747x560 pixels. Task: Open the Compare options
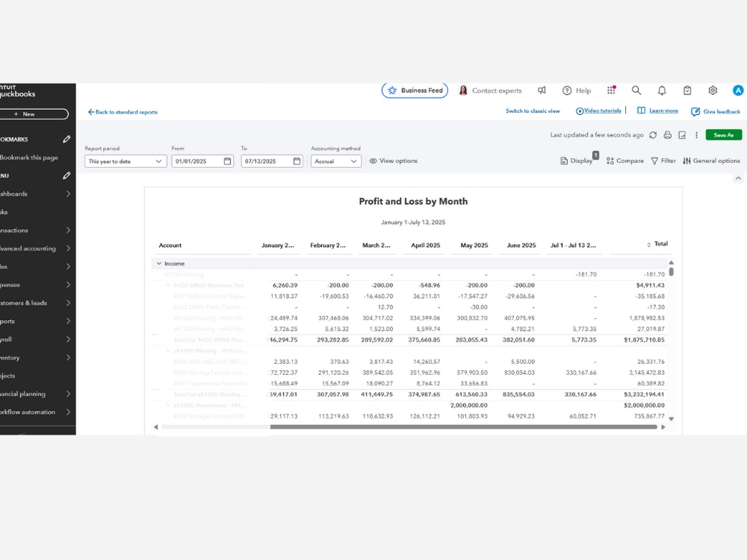pyautogui.click(x=625, y=161)
